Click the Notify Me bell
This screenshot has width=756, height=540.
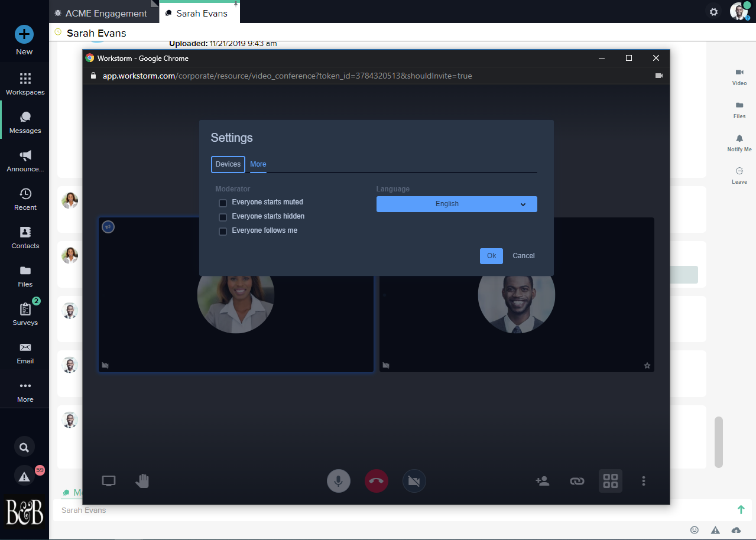[739, 143]
